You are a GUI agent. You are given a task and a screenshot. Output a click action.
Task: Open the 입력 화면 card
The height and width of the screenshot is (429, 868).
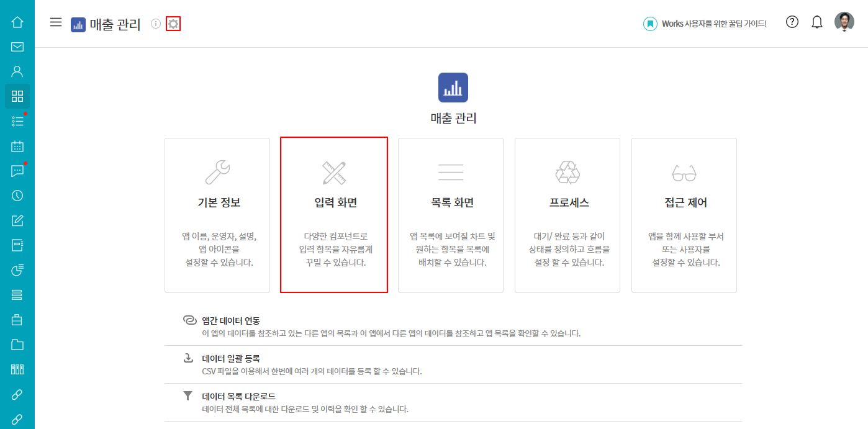[x=334, y=215]
